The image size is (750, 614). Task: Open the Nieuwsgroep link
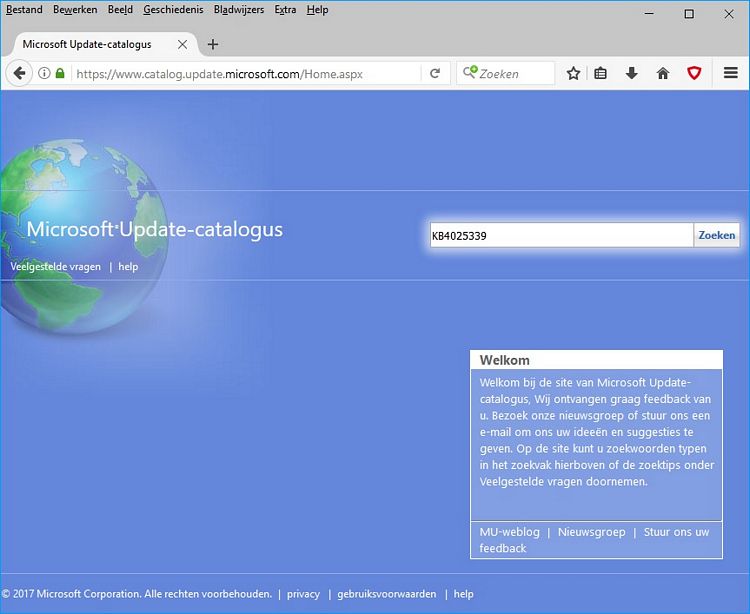click(x=591, y=532)
